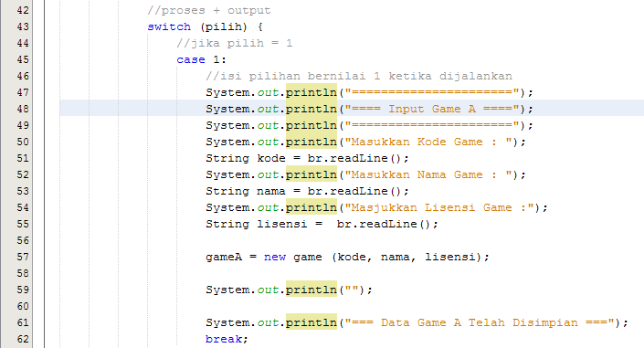644x348 pixels.
Task: Click "System" on line 54
Action: tap(227, 207)
